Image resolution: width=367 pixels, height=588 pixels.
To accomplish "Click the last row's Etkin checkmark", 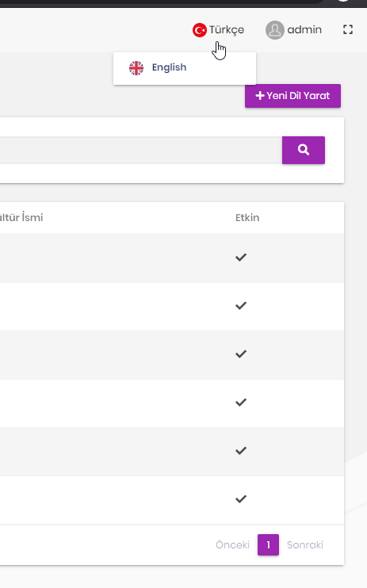I will click(241, 498).
